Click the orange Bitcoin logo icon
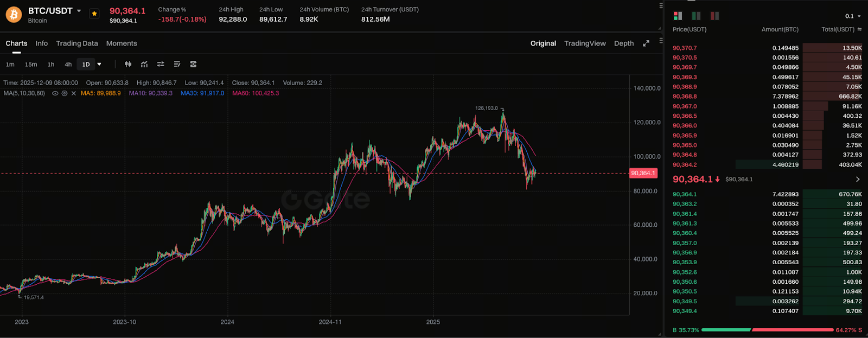The width and height of the screenshot is (868, 338). pyautogui.click(x=14, y=15)
